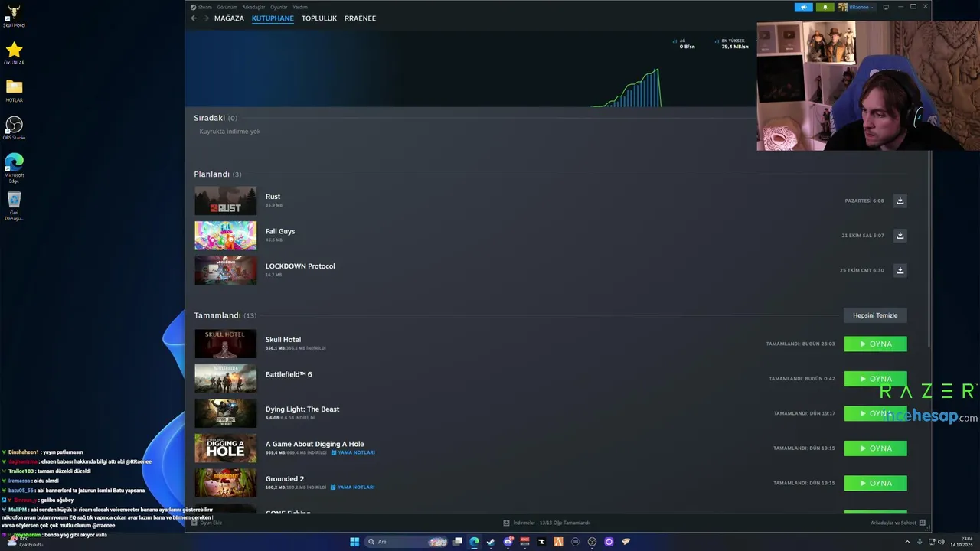
Task: Open the Arkadaşlar menu
Action: (x=253, y=7)
